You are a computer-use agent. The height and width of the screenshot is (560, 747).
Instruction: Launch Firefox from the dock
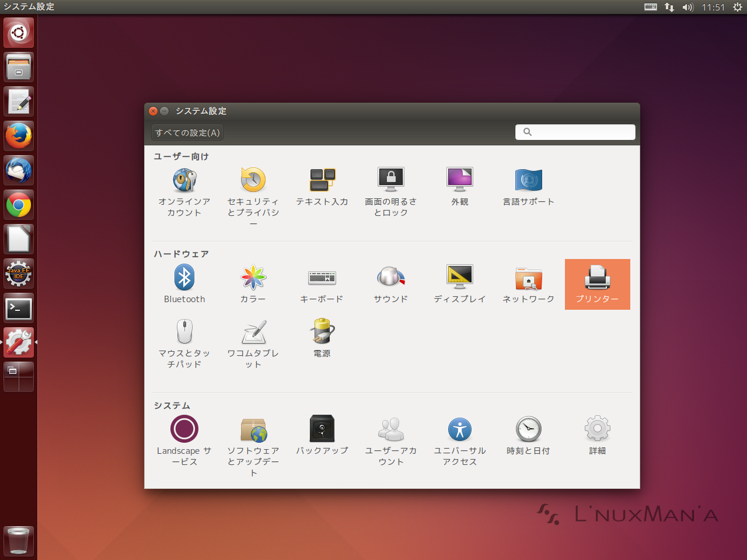19,136
